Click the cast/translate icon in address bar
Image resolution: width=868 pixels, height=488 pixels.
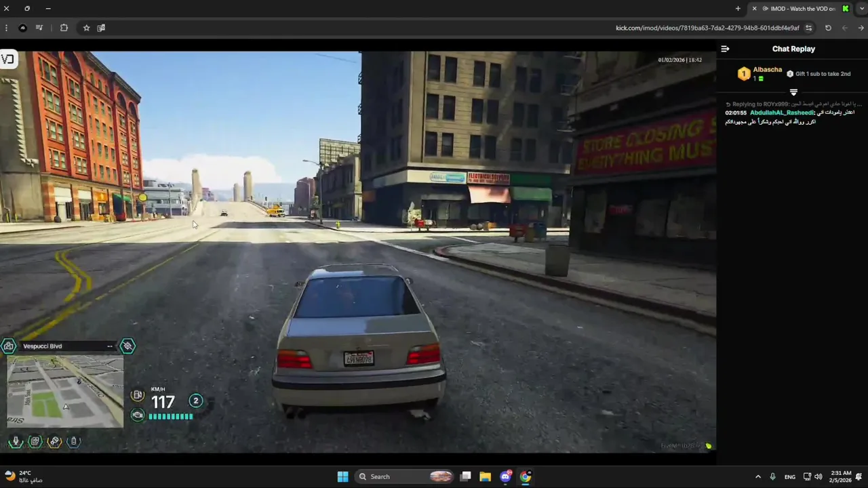pyautogui.click(x=101, y=28)
